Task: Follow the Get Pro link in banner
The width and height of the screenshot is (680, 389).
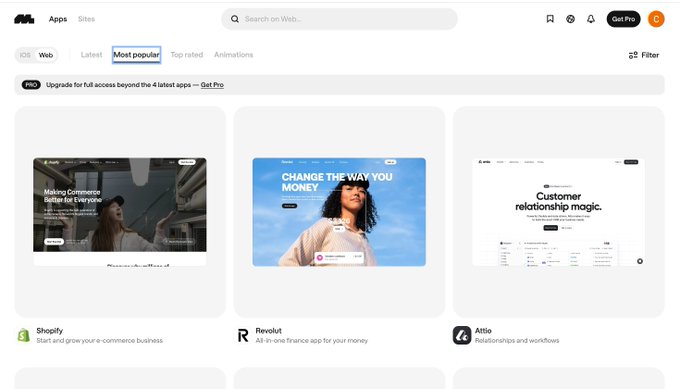Action: pos(212,85)
